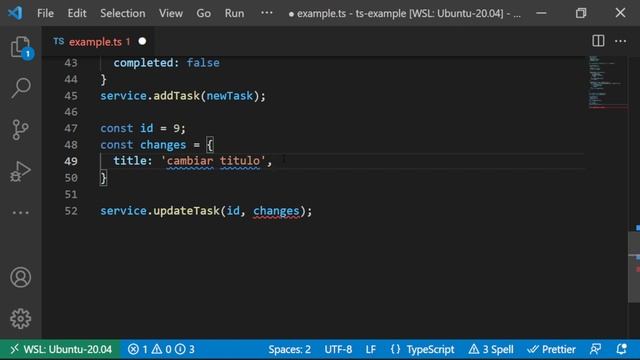Click 'updateTask' method call
The image size is (640, 360).
tap(186, 211)
